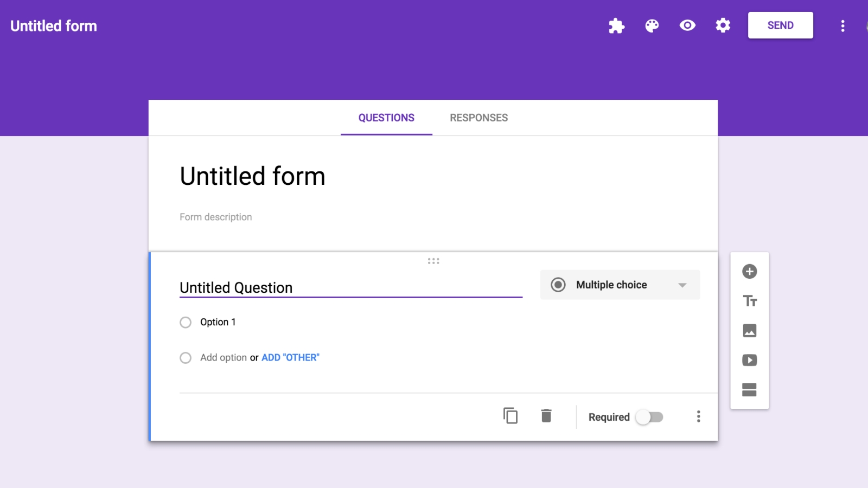The image size is (868, 488).
Task: Click the add question plus icon
Action: 749,272
